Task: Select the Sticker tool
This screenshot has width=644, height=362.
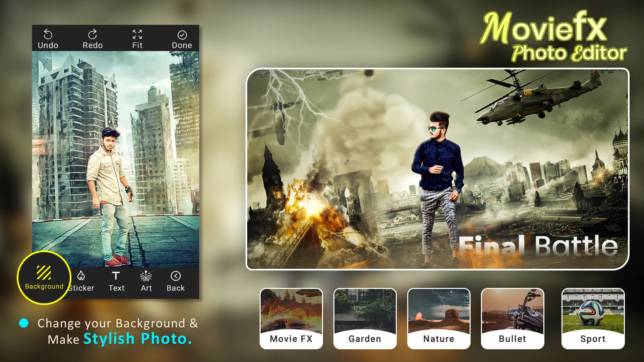Action: point(81,281)
